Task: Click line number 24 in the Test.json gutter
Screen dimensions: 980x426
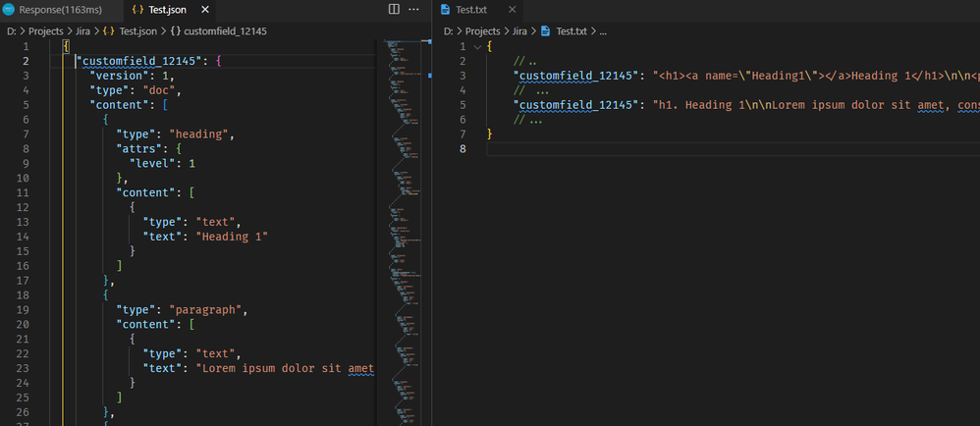Action: [x=23, y=383]
